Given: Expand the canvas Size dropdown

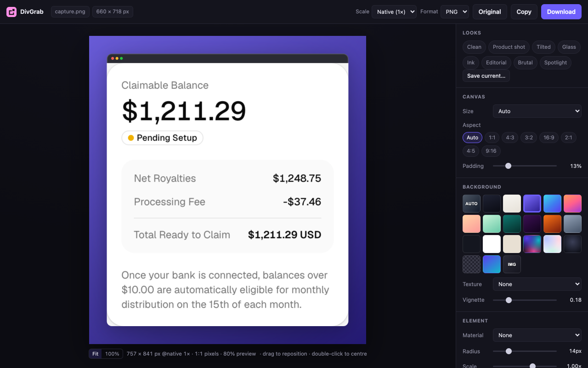Looking at the screenshot, I should (x=537, y=111).
